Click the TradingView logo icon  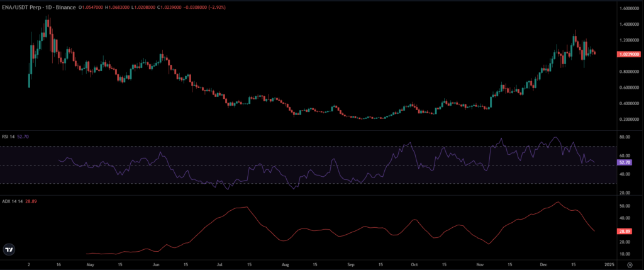pos(8,249)
